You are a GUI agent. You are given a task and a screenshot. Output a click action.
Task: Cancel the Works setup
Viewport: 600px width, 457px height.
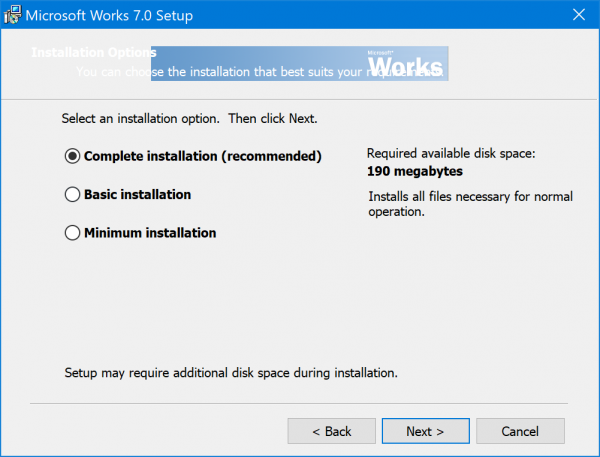(x=520, y=431)
